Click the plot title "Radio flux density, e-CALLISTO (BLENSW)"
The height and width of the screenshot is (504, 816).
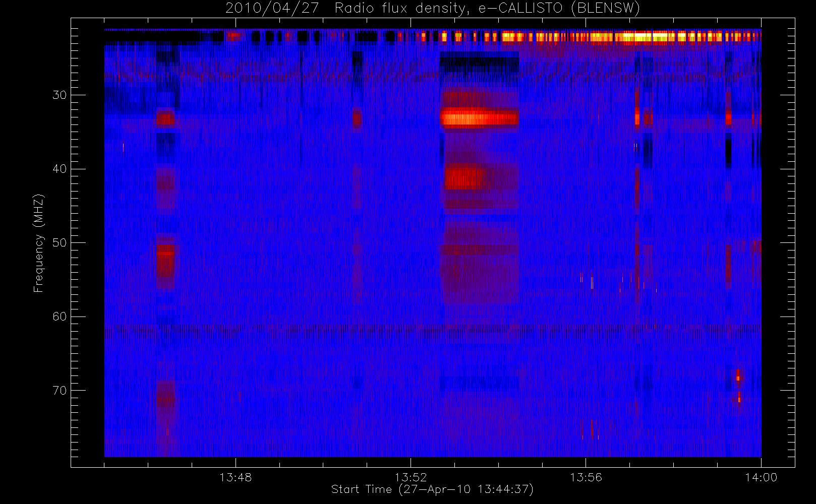[487, 9]
